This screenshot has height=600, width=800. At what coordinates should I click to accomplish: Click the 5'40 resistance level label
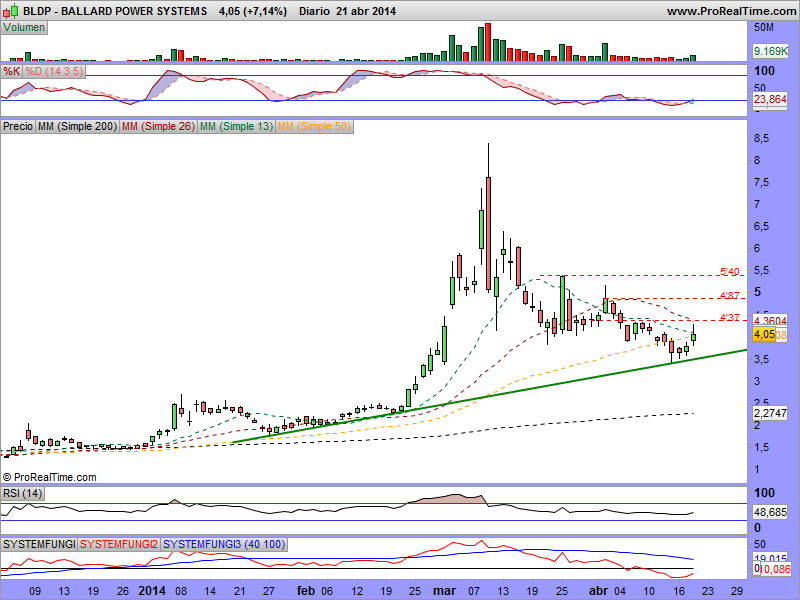730,271
